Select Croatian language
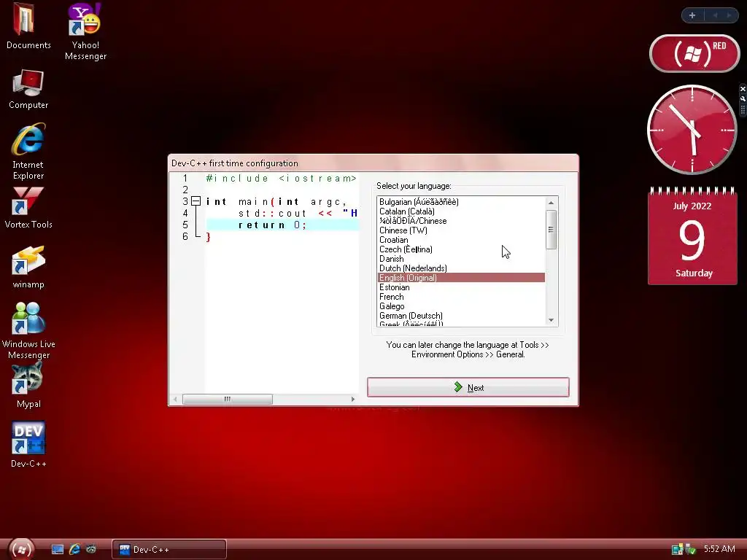This screenshot has height=560, width=747. (x=461, y=240)
